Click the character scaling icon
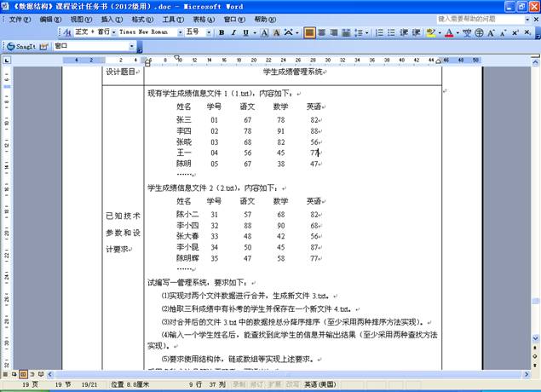The width and height of the screenshot is (541, 392). coord(289,32)
